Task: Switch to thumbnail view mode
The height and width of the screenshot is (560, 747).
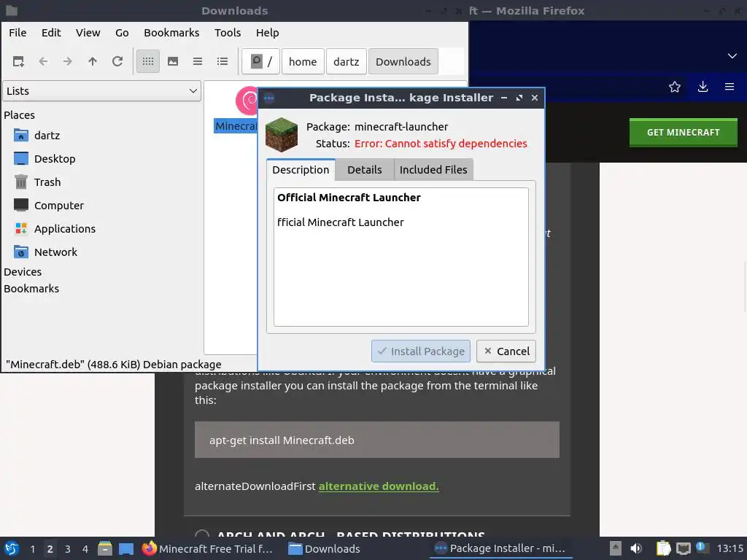Action: coord(173,61)
